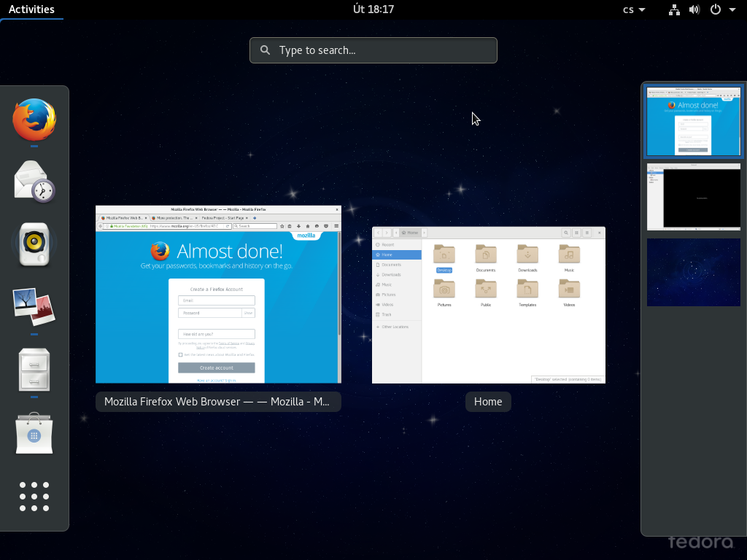Click the Home window caption label

click(x=488, y=402)
